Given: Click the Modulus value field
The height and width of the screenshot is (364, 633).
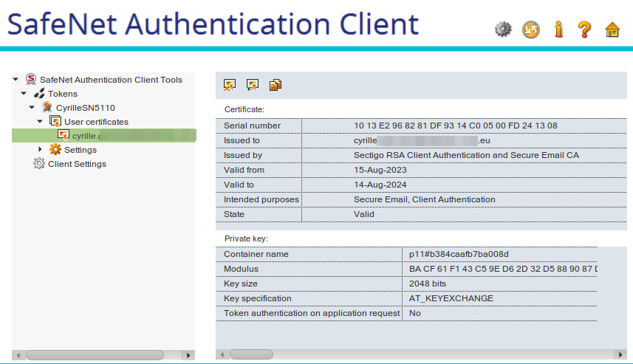Looking at the screenshot, I should tap(502, 269).
